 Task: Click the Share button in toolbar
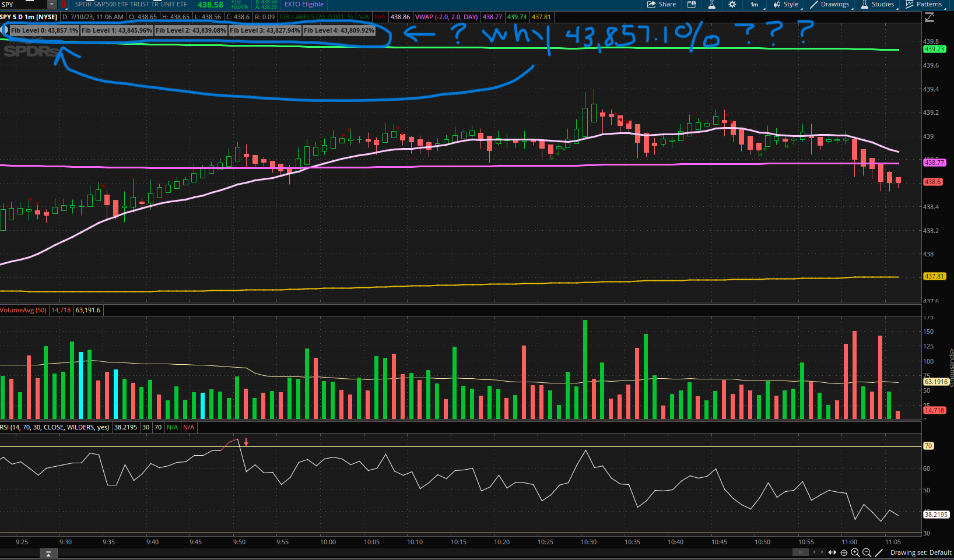coord(661,5)
